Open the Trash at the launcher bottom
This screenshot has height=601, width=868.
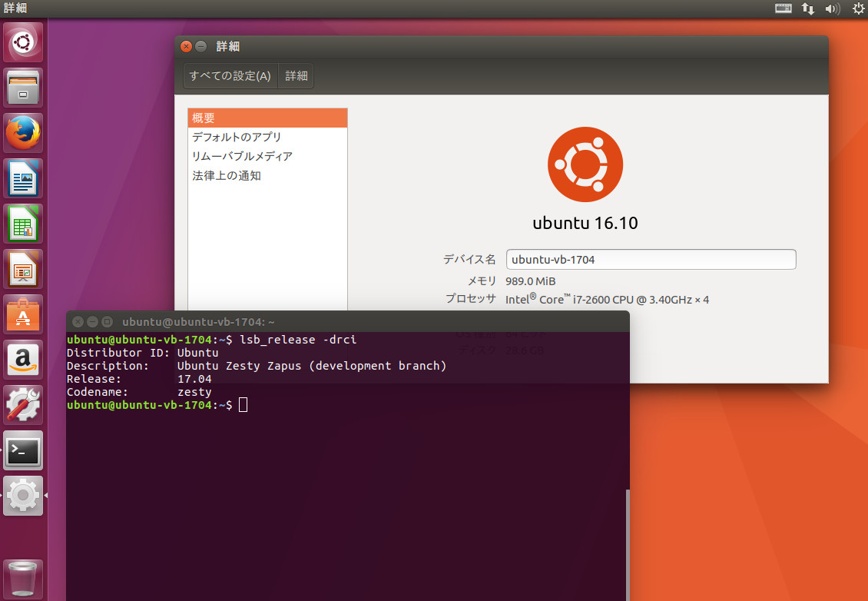(x=23, y=577)
